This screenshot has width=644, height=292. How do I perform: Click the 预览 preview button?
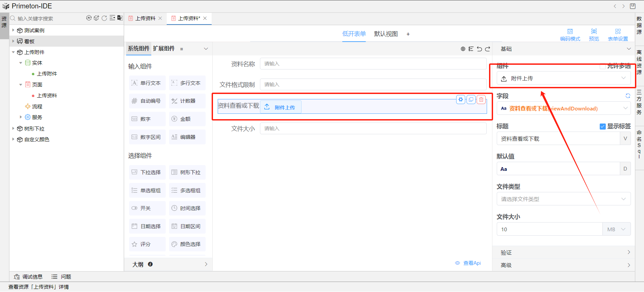pos(594,35)
